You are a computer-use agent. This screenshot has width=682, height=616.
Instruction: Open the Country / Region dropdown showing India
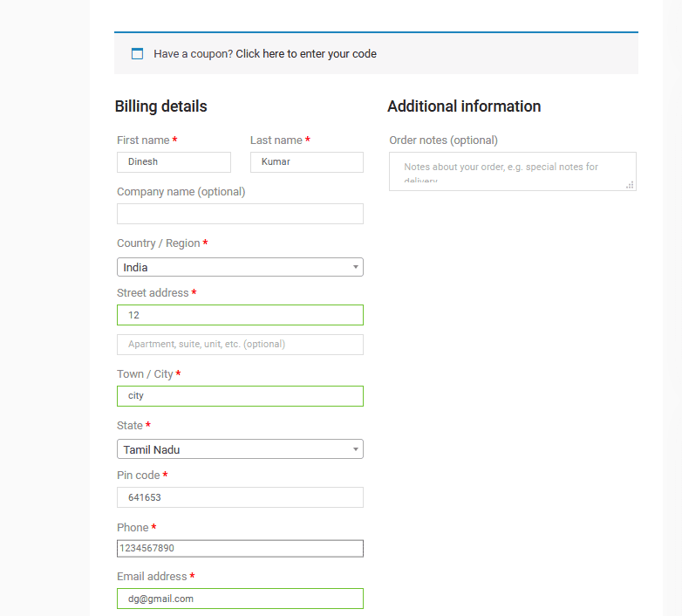coord(240,267)
